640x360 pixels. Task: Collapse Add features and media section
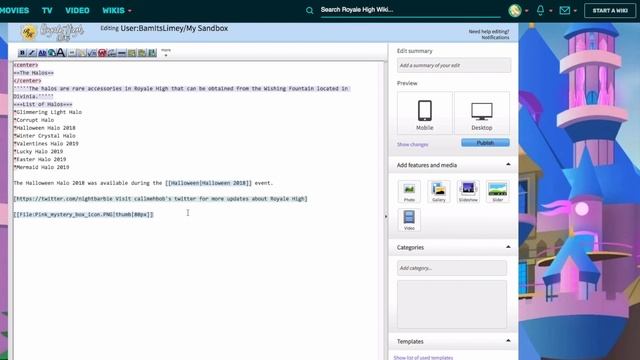click(x=508, y=164)
